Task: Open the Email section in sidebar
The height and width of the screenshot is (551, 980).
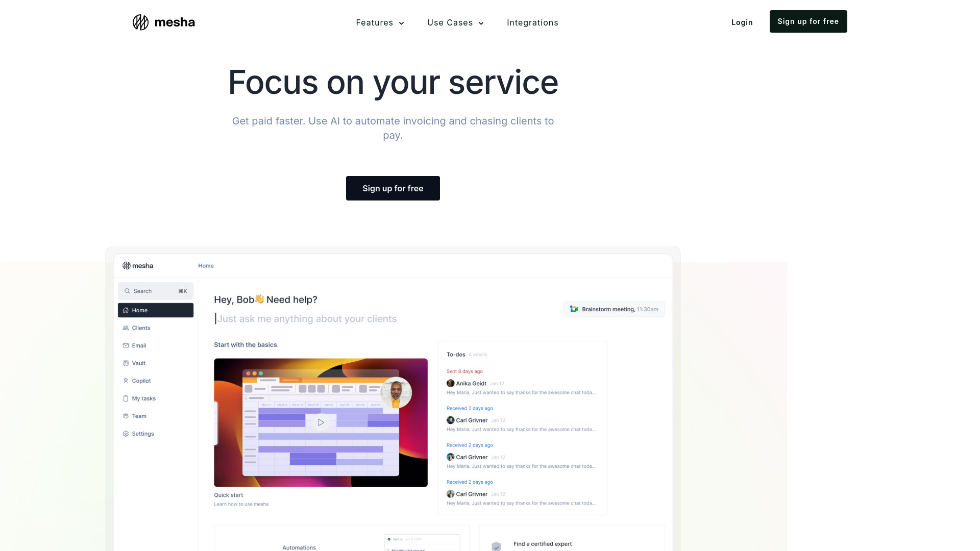Action: click(138, 345)
